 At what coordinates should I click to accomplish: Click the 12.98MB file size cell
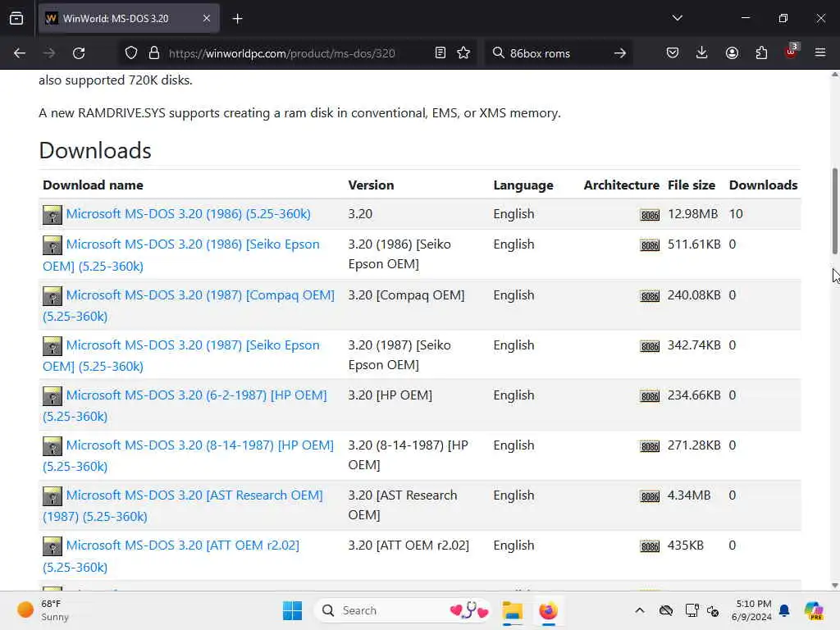click(692, 214)
